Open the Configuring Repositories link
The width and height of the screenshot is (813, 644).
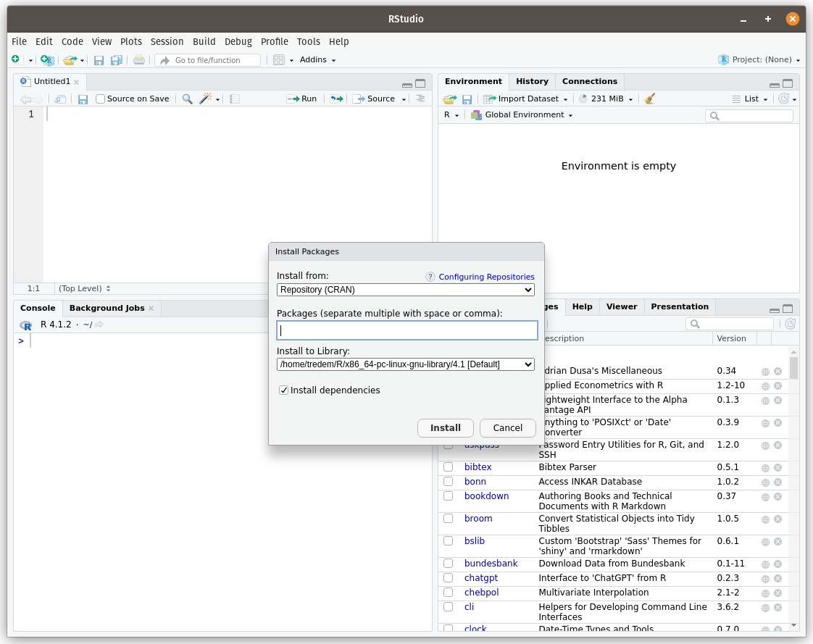point(486,277)
